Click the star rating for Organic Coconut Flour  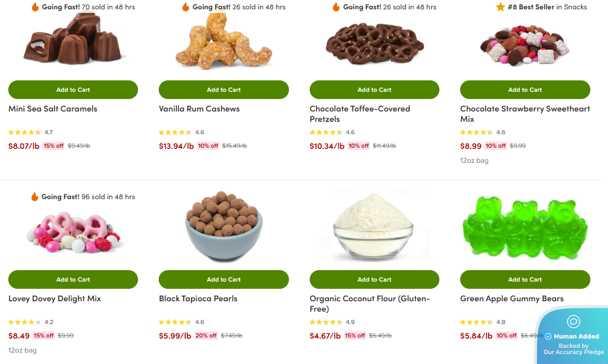326,322
